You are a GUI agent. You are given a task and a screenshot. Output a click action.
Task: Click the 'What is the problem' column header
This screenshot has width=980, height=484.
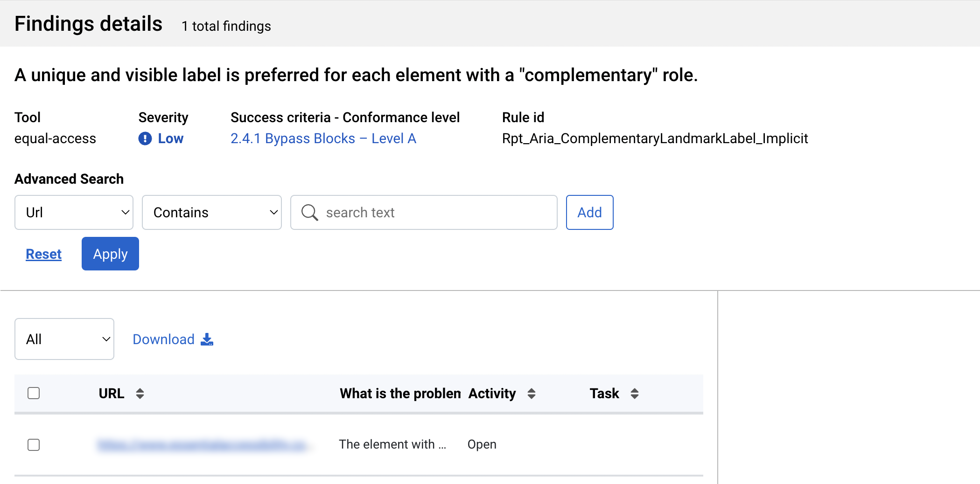400,394
